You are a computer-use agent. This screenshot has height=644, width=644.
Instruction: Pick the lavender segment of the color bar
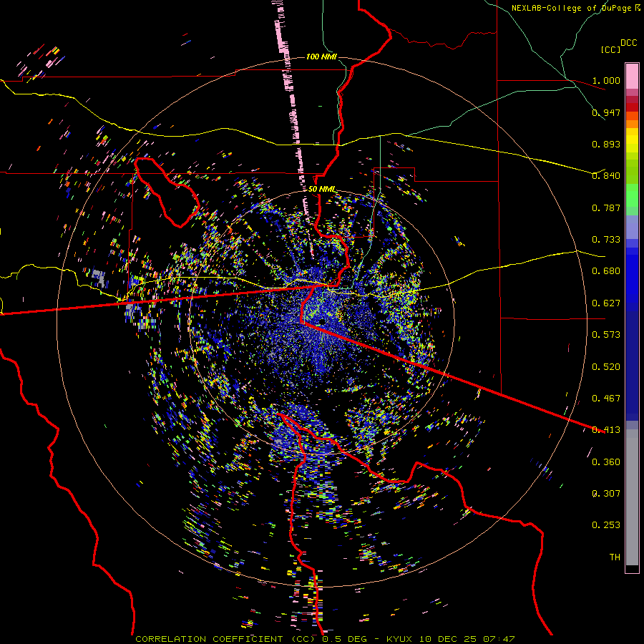click(632, 227)
